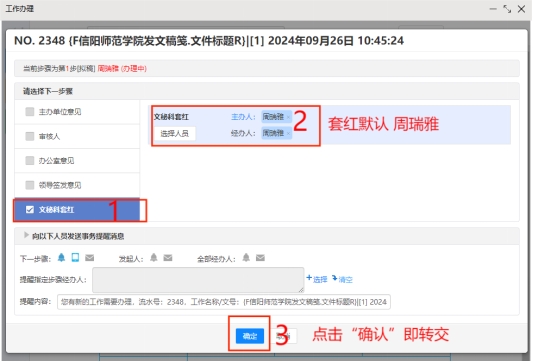The width and height of the screenshot is (533, 362).
Task: Click into 提醒指定步骤经办人 text area
Action: pos(198,280)
